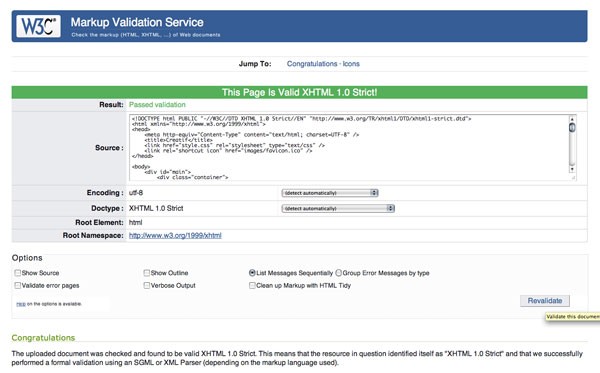Viewport: 600px width, 373px height.
Task: Click the Source box resize grip corner
Action: tap(573, 178)
